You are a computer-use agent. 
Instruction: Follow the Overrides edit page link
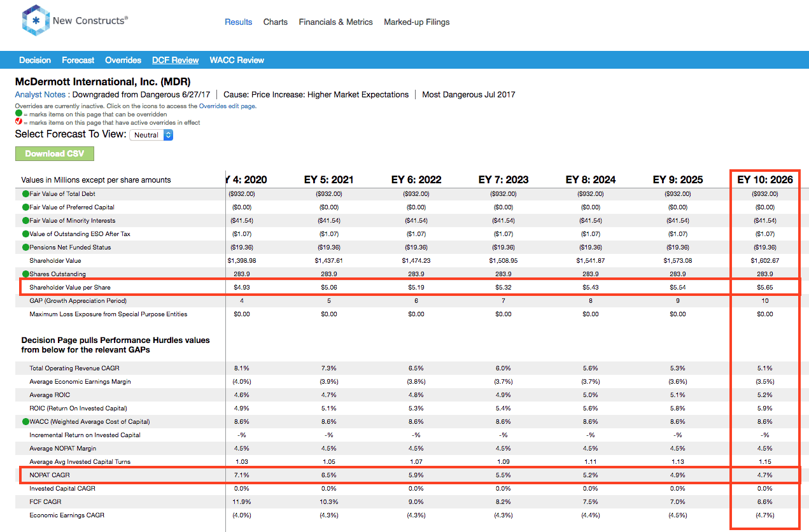tap(227, 106)
